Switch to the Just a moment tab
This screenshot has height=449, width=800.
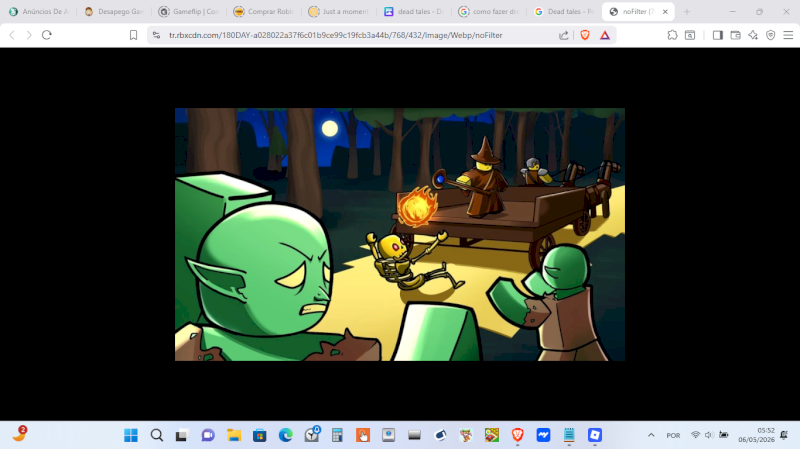pyautogui.click(x=339, y=11)
